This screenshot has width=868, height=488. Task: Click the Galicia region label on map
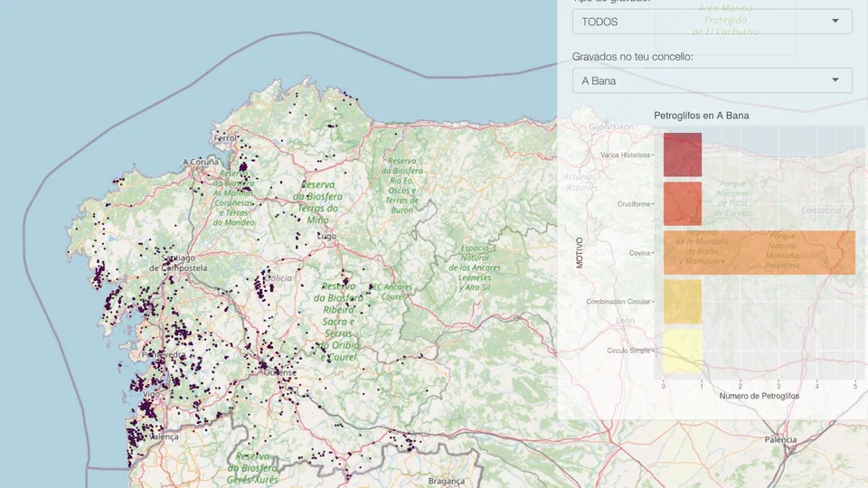coord(278,277)
